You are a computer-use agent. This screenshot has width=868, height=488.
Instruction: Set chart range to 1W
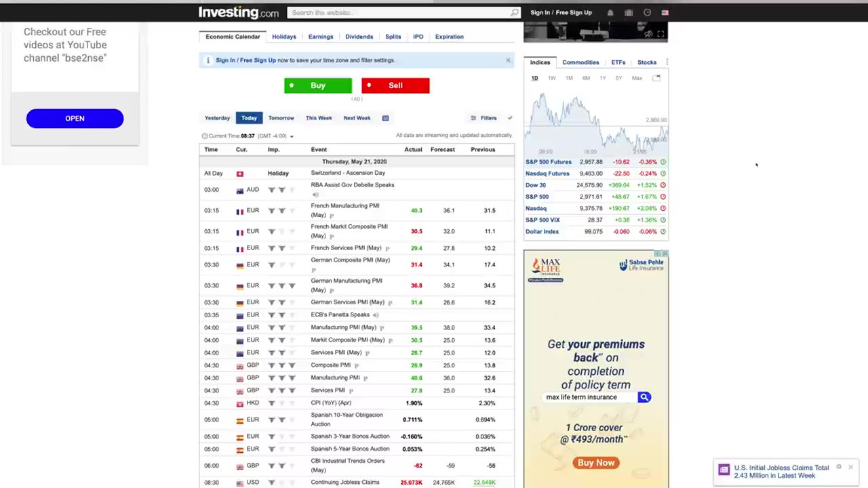click(x=552, y=78)
